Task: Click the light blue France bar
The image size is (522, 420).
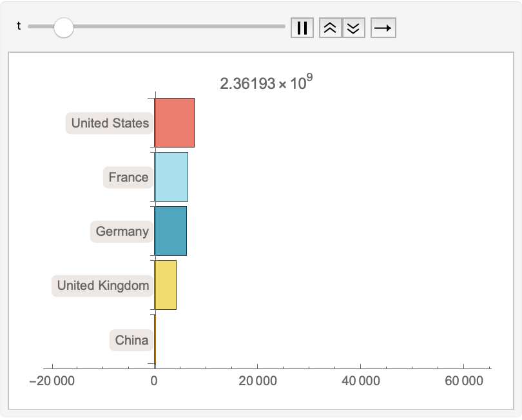Action: coord(171,177)
